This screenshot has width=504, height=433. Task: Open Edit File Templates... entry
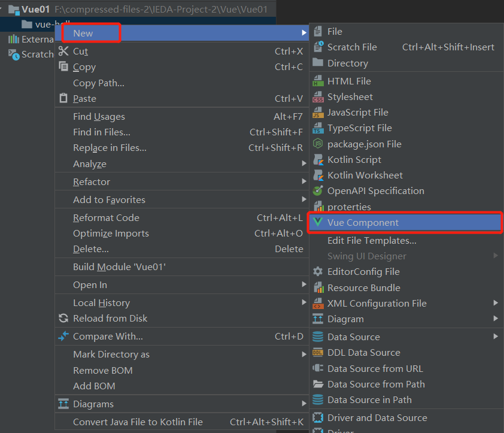click(406, 240)
